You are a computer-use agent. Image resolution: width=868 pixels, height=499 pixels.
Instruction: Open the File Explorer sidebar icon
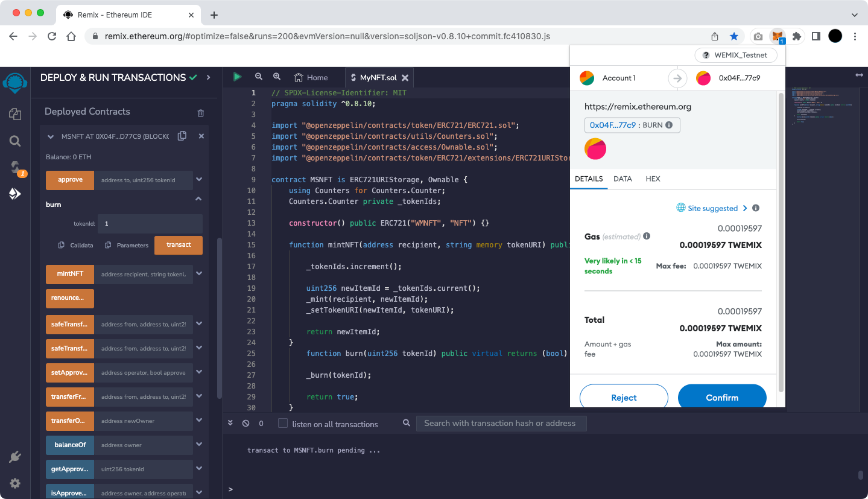(x=15, y=114)
